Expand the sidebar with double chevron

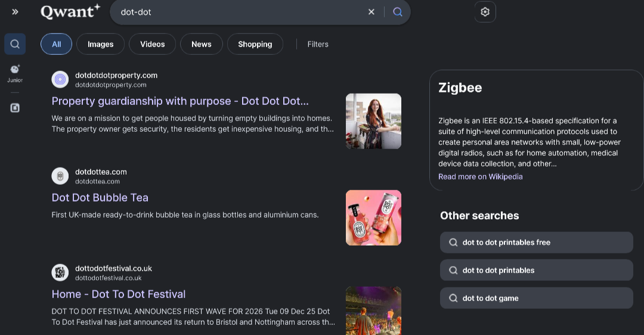click(x=15, y=12)
